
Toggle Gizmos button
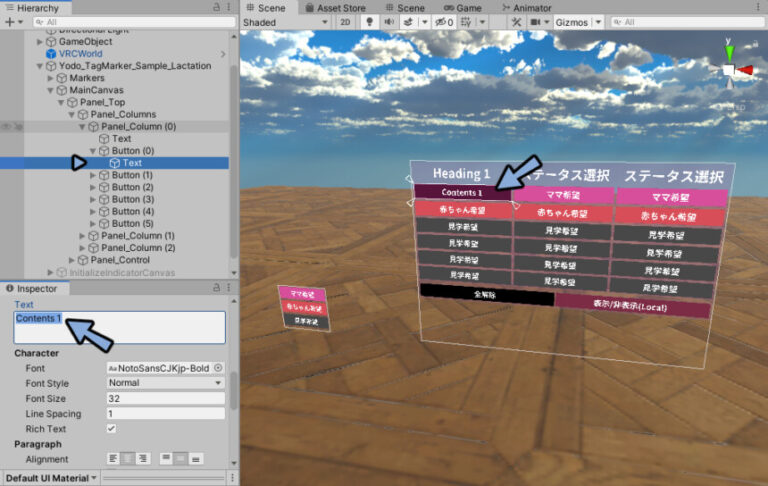coord(571,23)
